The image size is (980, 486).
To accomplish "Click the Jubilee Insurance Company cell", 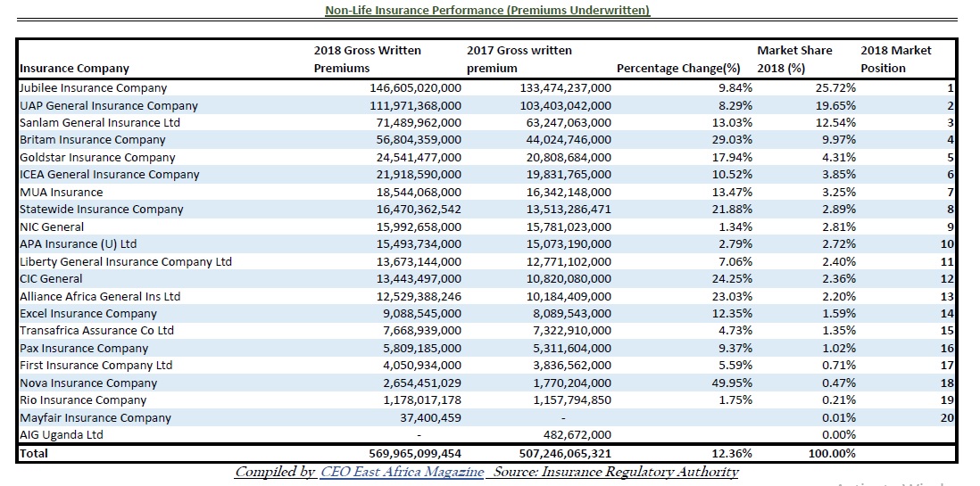I will [94, 88].
